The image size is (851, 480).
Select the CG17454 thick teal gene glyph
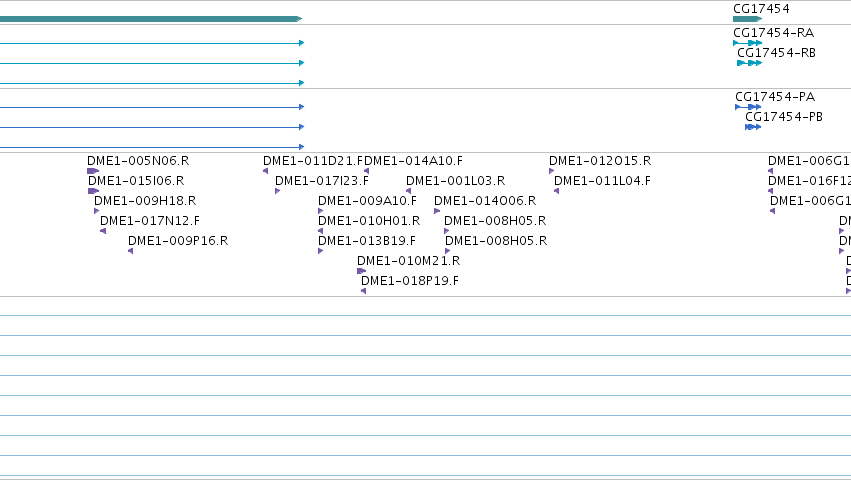point(747,19)
